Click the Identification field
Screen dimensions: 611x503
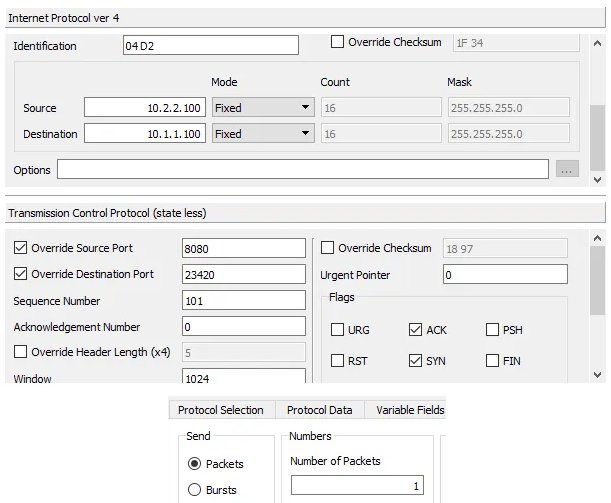click(x=211, y=45)
